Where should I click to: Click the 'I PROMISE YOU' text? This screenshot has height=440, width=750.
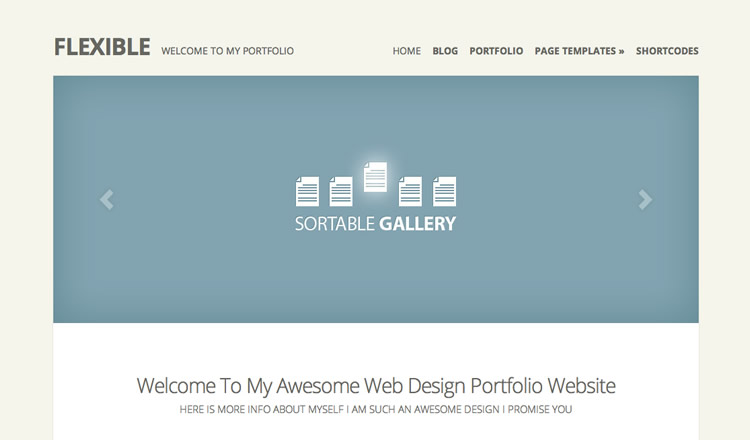tap(538, 410)
